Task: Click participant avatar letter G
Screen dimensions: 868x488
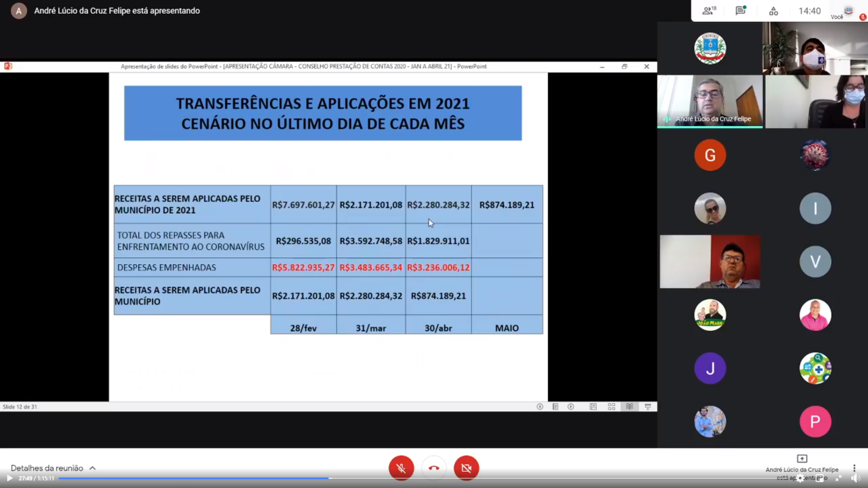Action: pyautogui.click(x=710, y=155)
